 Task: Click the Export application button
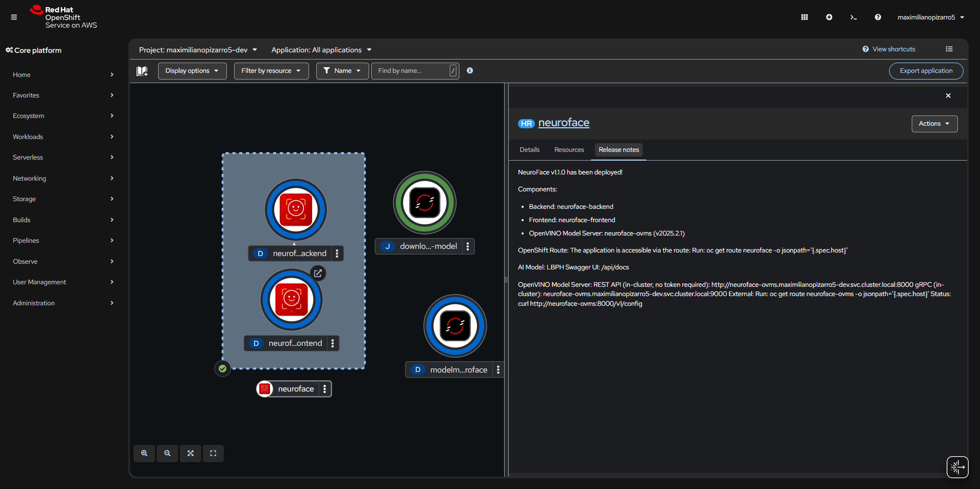tap(926, 71)
